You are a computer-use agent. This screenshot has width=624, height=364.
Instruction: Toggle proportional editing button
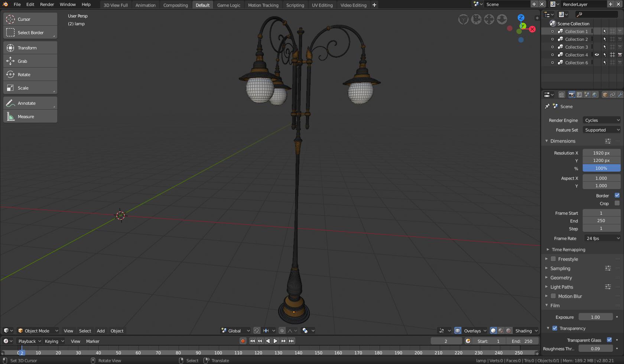282,331
